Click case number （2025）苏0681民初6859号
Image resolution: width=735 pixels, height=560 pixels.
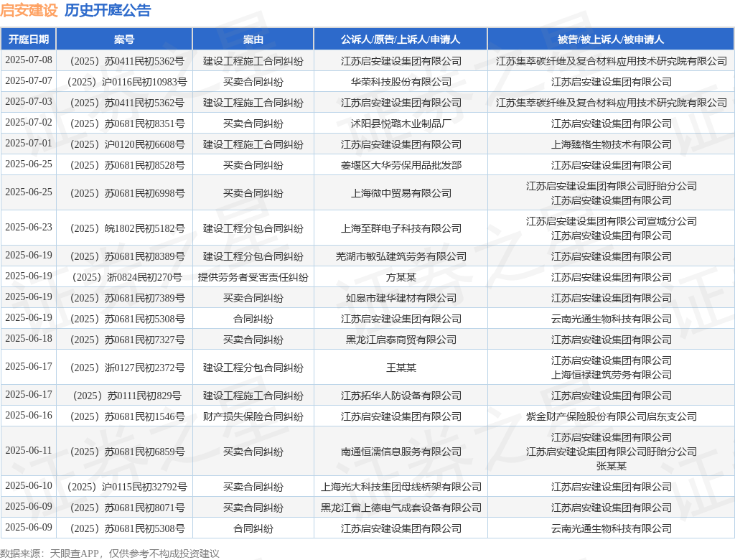[x=124, y=452]
